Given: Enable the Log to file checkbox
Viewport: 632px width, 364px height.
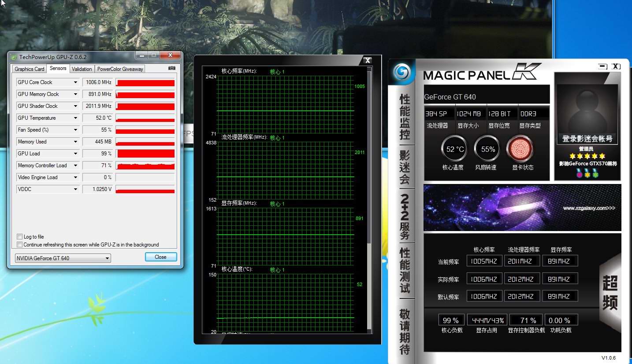Looking at the screenshot, I should (19, 237).
